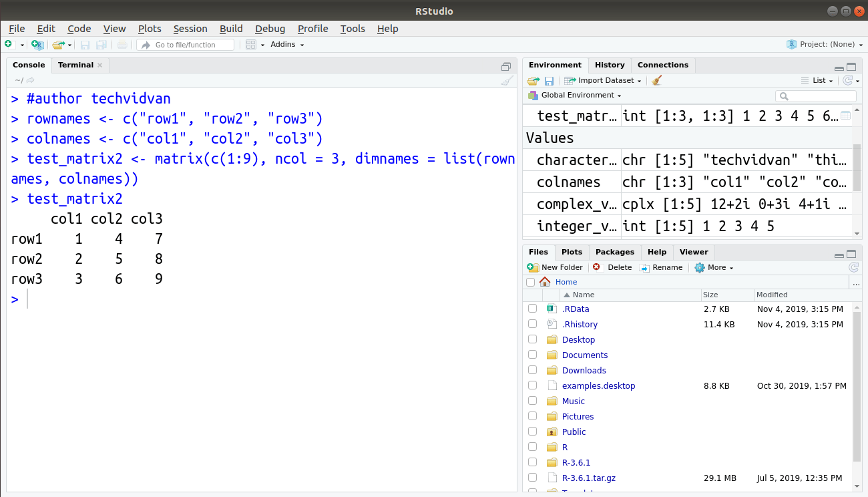Switch to the Packages tab
The image size is (868, 497).
click(615, 252)
